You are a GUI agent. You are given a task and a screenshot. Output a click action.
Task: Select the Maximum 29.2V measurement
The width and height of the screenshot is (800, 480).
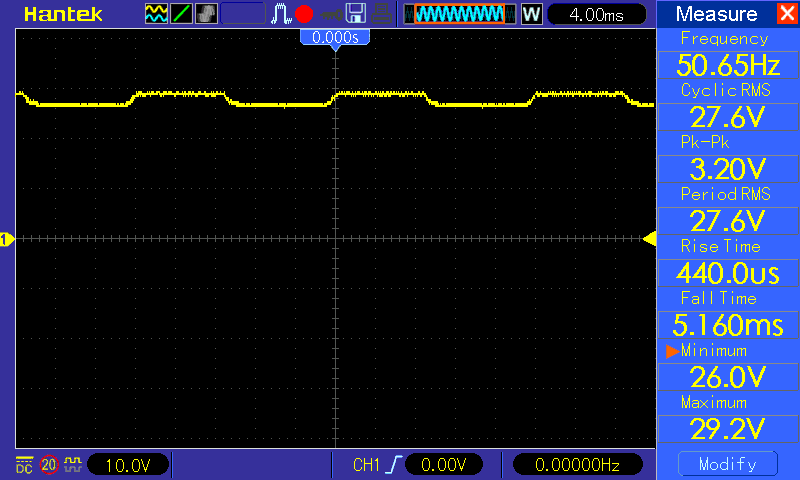point(728,417)
